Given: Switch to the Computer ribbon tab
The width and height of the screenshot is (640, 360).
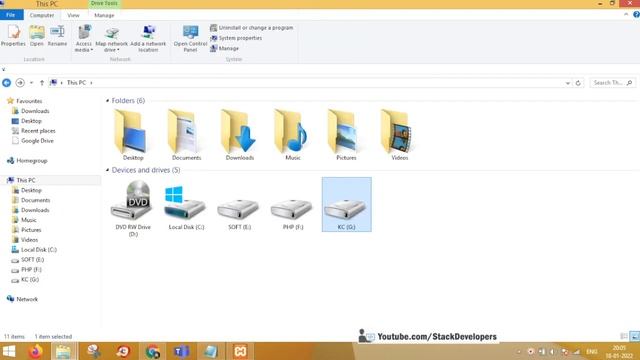Looking at the screenshot, I should [42, 15].
